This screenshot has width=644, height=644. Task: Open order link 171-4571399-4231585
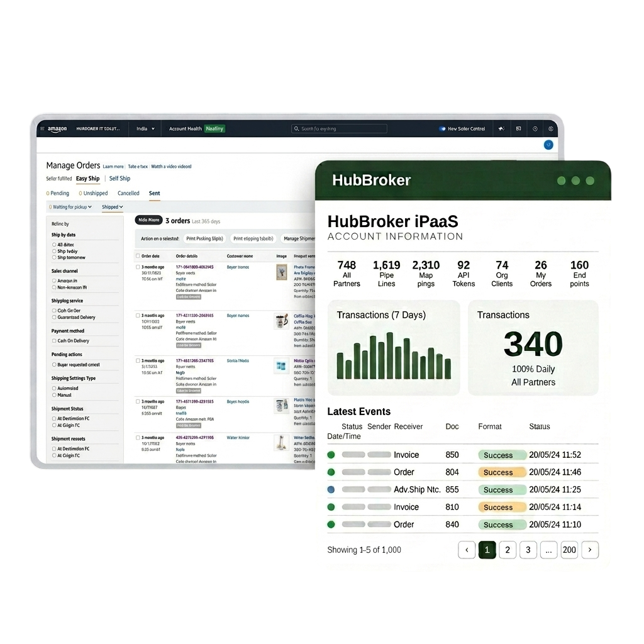pos(195,402)
